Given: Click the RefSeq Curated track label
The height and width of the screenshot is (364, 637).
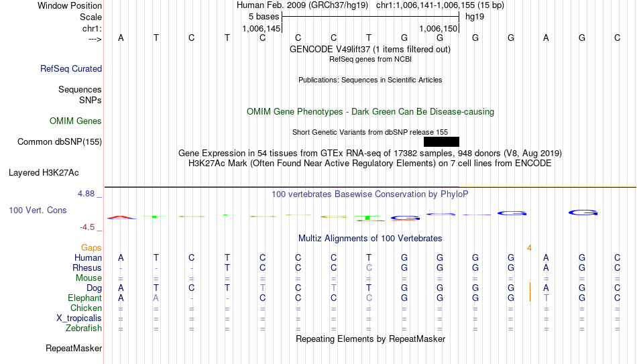Looking at the screenshot, I should pos(70,68).
